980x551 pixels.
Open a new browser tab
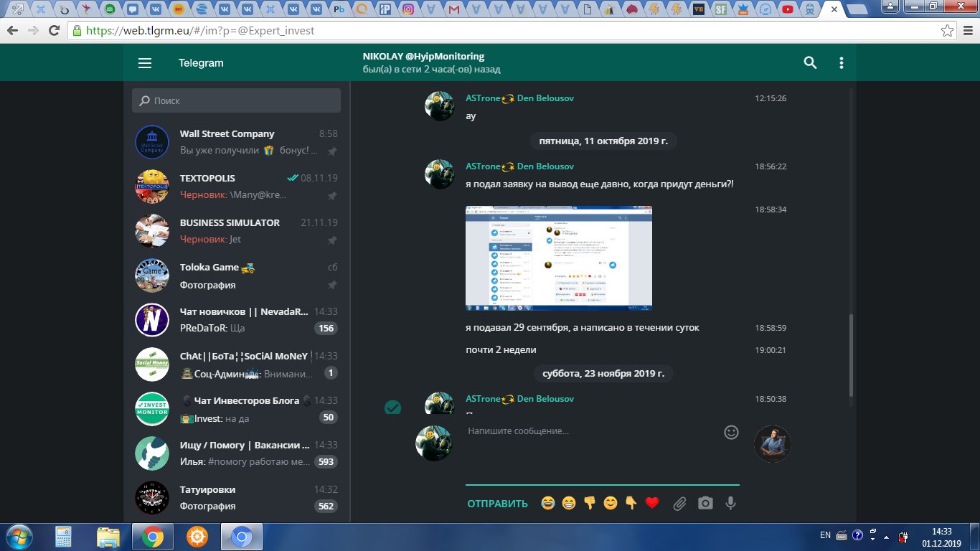click(857, 9)
